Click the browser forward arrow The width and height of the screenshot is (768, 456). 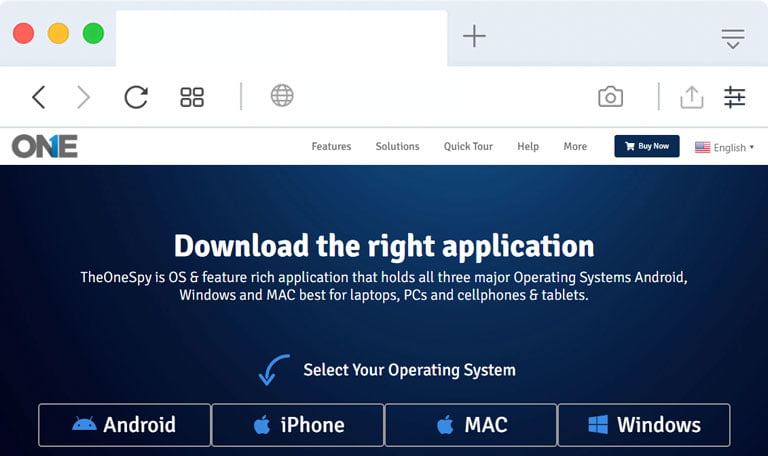pyautogui.click(x=84, y=96)
